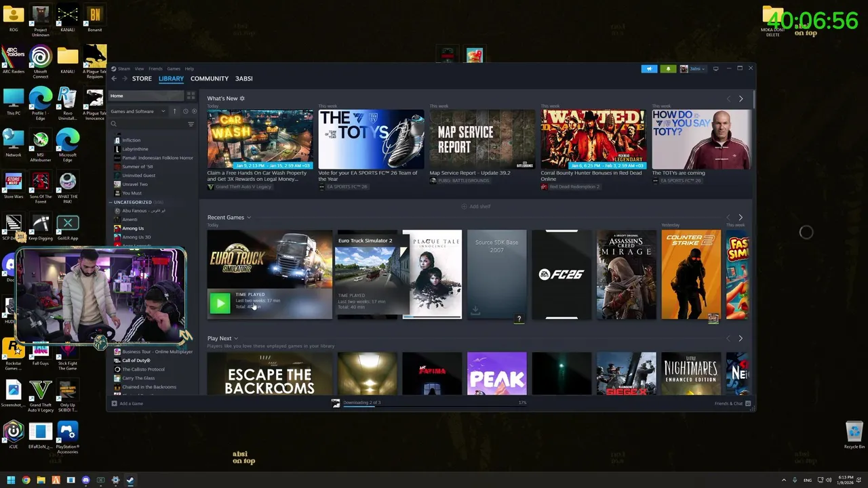Viewport: 868px width, 488px height.
Task: Open the View menu
Action: pos(139,68)
